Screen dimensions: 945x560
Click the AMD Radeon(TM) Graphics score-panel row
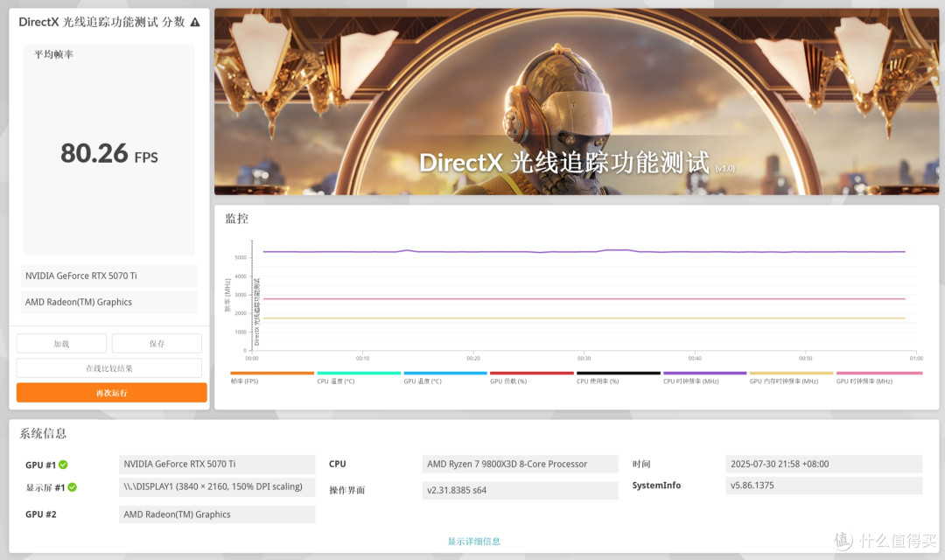pos(109,303)
